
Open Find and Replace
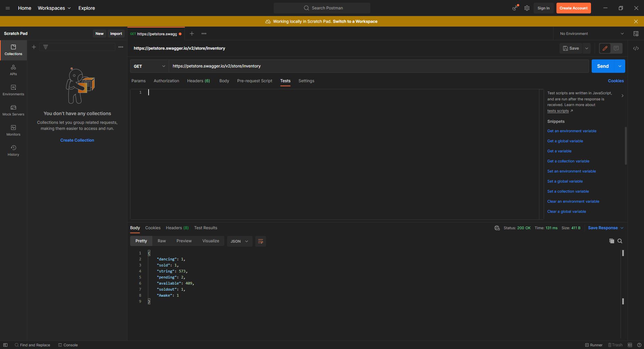(32, 345)
